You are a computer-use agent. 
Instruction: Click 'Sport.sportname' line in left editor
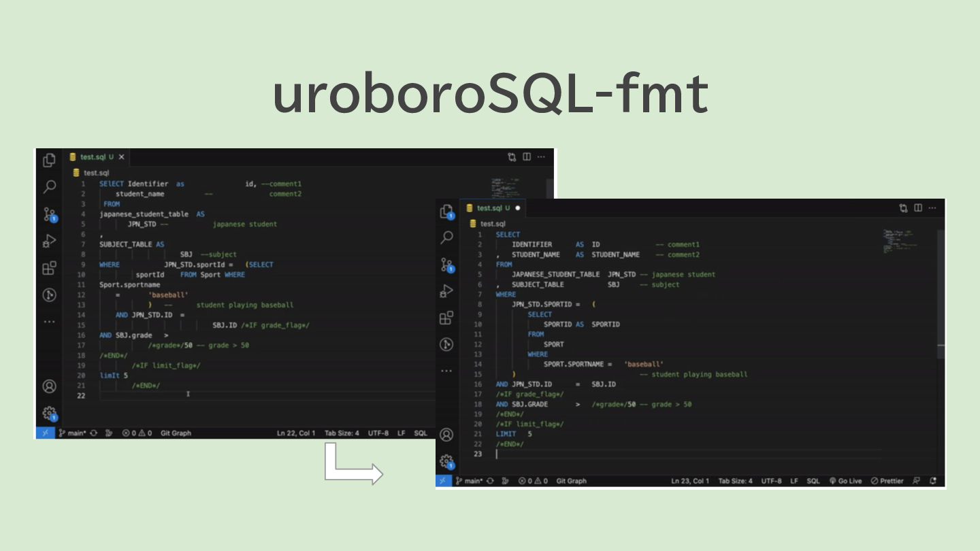tap(130, 284)
